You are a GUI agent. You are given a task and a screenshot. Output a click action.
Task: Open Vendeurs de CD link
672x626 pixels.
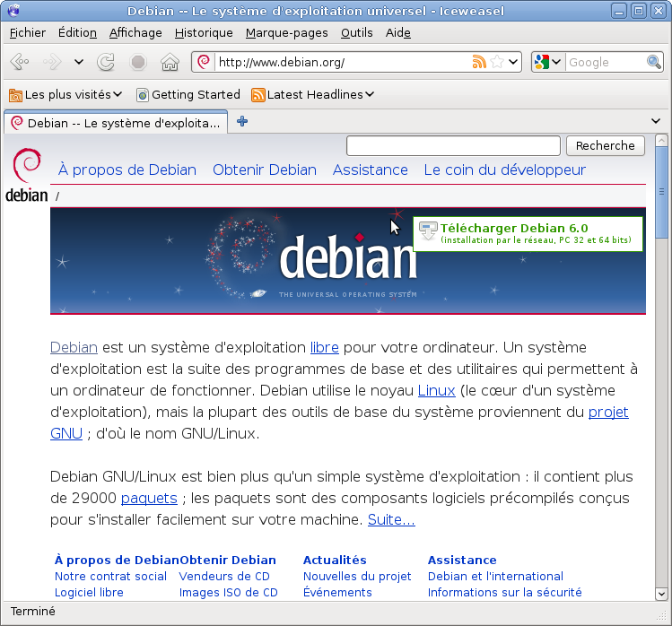tap(224, 577)
